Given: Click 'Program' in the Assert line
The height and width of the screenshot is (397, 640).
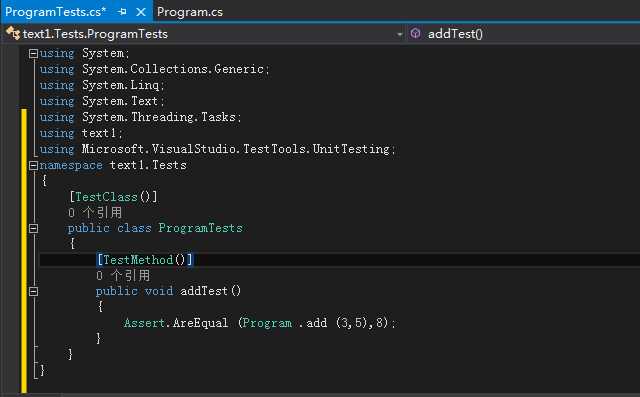Looking at the screenshot, I should click(268, 323).
